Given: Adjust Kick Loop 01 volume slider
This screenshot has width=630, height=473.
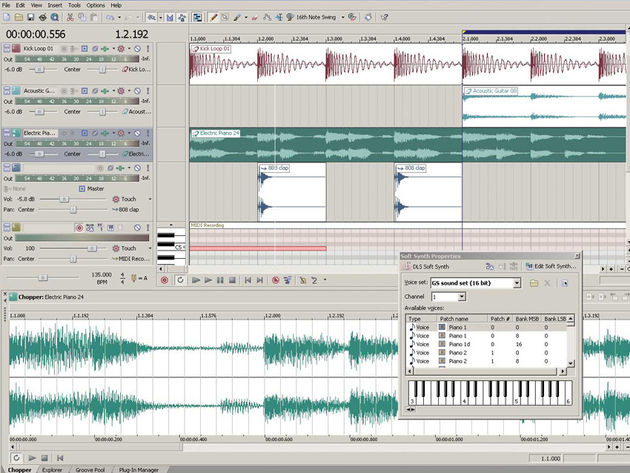Looking at the screenshot, I should [39, 70].
